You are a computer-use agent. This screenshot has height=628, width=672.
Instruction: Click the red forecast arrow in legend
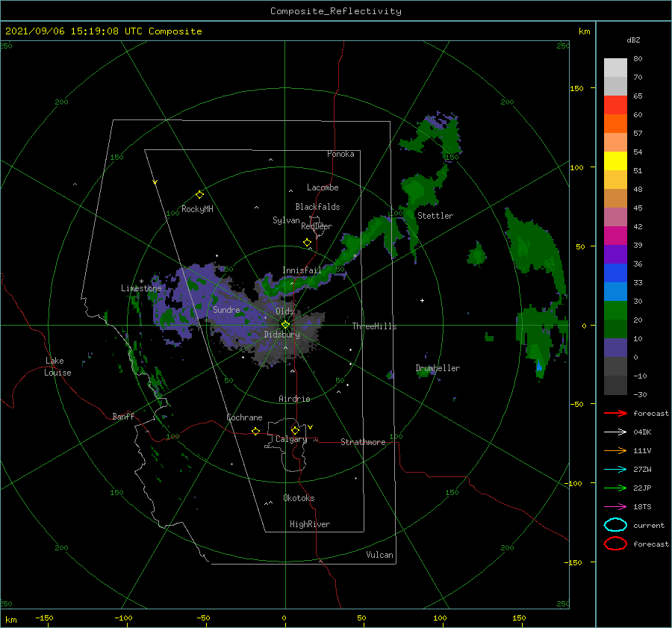coord(615,413)
